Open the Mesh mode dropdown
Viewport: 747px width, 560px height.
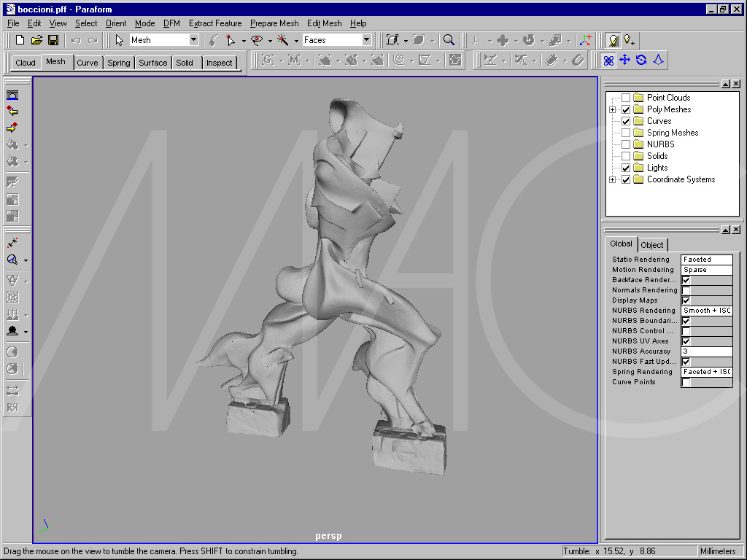pos(193,40)
